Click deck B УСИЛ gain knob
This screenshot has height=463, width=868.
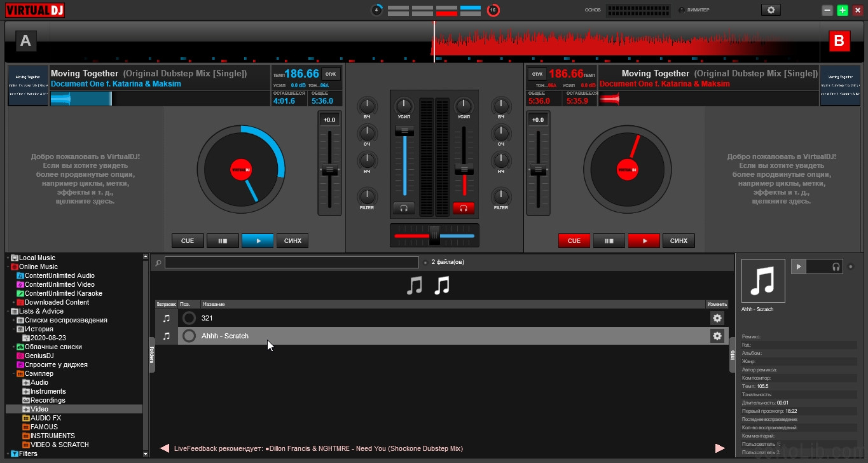[464, 106]
